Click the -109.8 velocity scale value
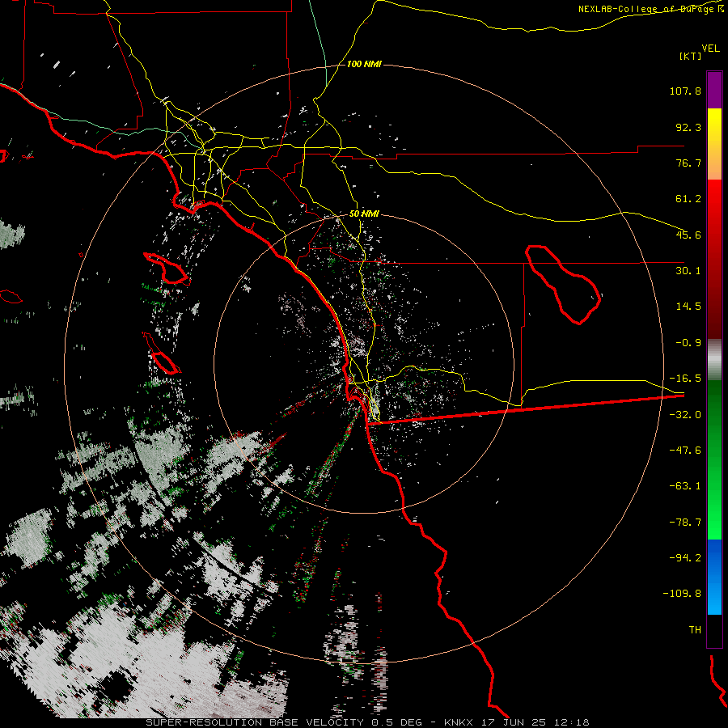Image resolution: width=728 pixels, height=728 pixels. click(x=682, y=594)
